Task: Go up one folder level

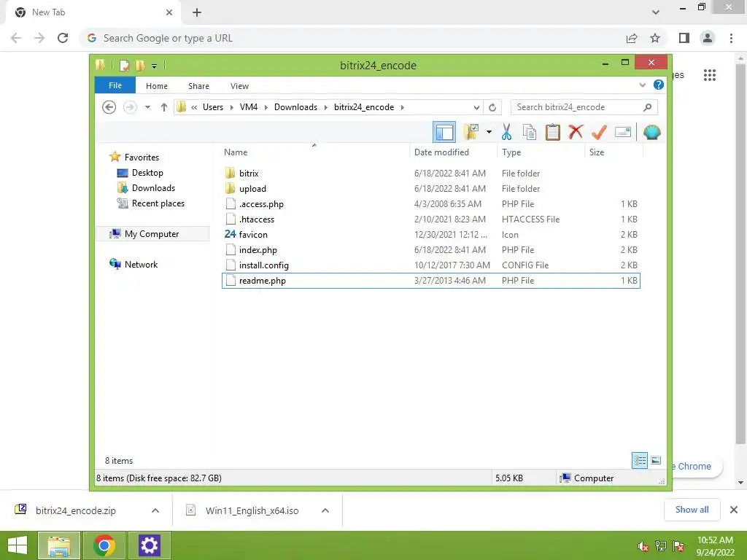Action: [164, 107]
